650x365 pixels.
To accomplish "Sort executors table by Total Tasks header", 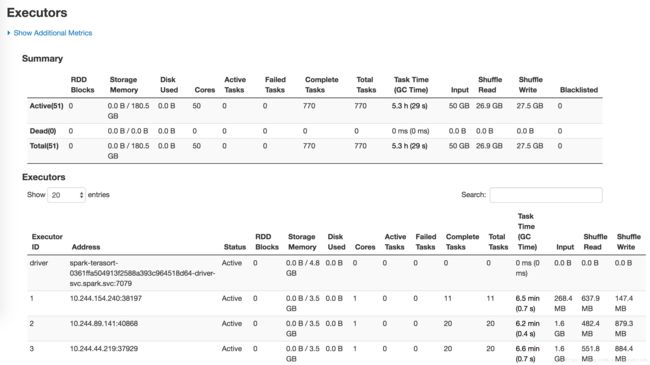I will click(498, 242).
